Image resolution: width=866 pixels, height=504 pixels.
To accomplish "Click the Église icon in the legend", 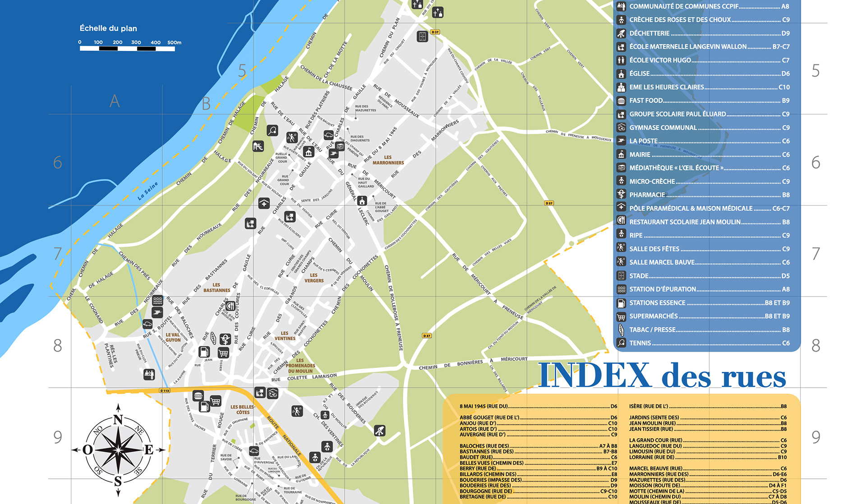I will 621,74.
